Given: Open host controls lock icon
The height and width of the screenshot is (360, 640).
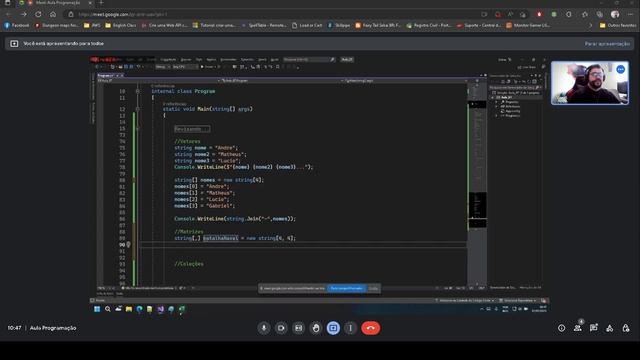Looking at the screenshot, I should [626, 328].
